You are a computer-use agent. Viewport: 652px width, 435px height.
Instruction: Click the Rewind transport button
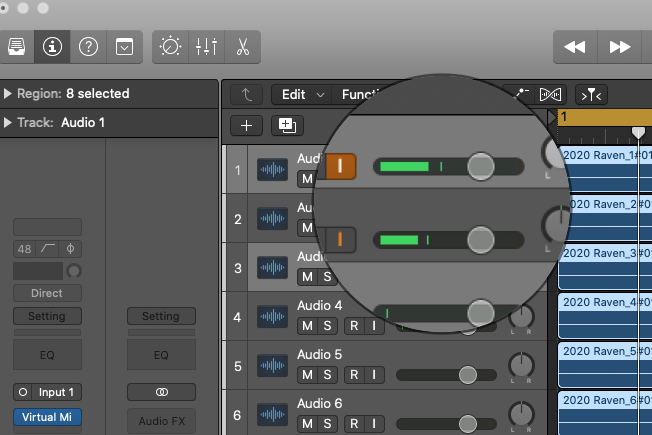tap(575, 47)
